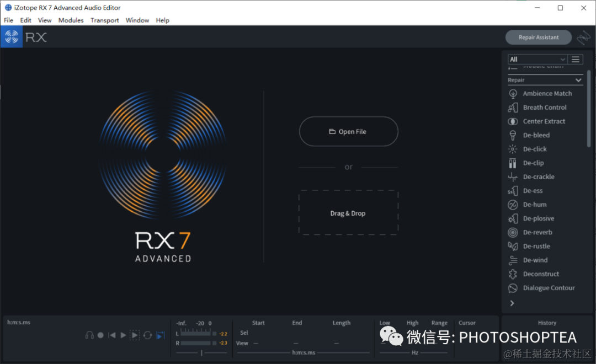Open the All module filter dropdown

click(x=538, y=59)
